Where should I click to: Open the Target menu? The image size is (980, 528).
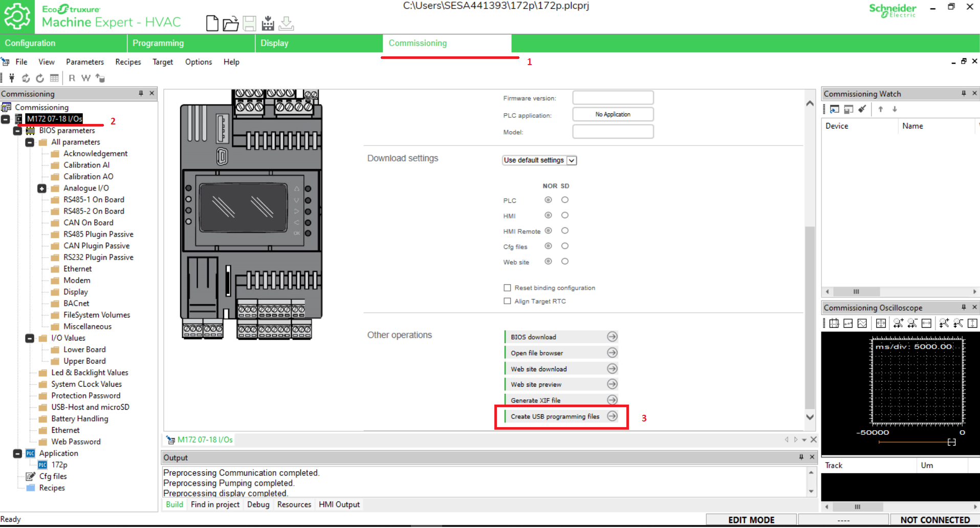(x=163, y=62)
